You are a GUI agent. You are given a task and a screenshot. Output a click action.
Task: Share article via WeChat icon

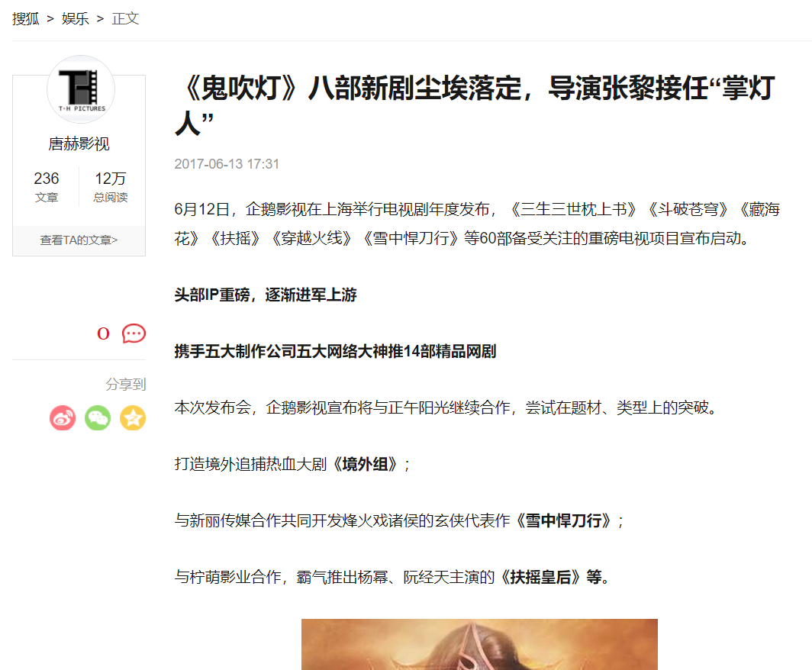(98, 418)
